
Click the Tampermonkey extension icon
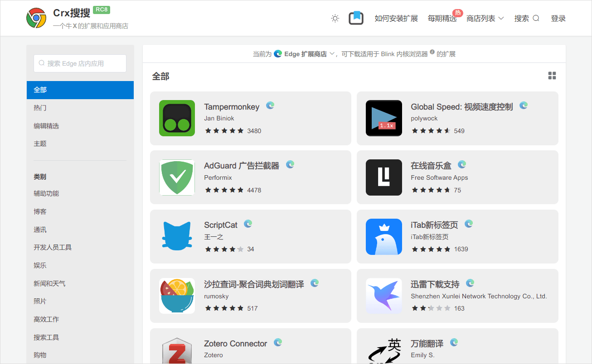(177, 118)
